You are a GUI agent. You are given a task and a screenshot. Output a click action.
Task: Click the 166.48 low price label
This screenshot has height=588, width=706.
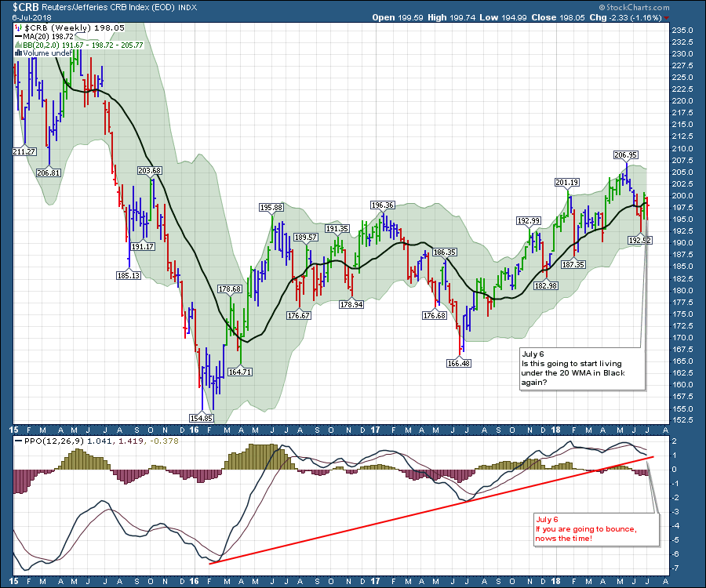coord(459,363)
